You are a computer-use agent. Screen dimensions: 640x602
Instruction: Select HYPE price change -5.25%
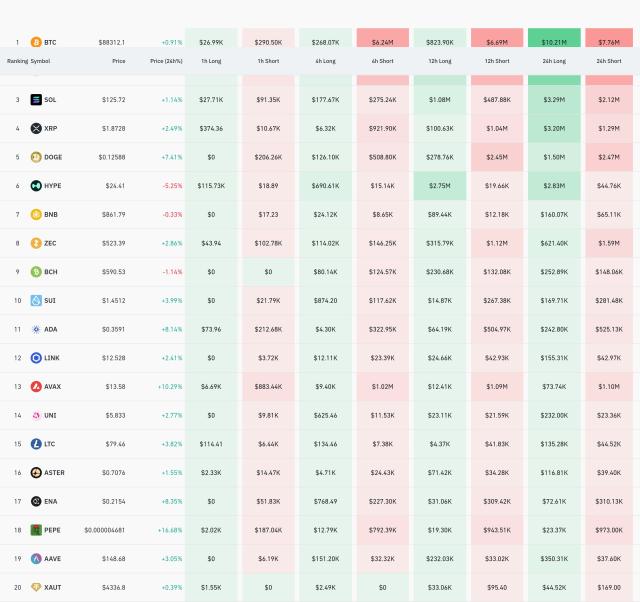[x=172, y=186]
